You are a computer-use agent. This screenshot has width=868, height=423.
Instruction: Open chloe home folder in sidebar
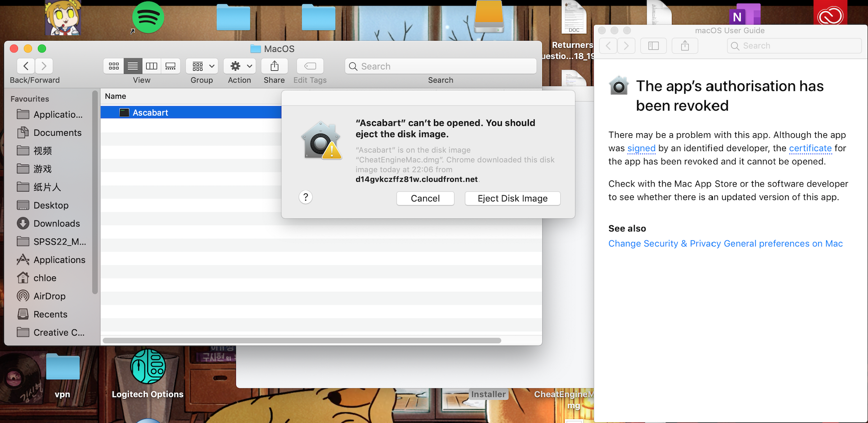pyautogui.click(x=37, y=278)
